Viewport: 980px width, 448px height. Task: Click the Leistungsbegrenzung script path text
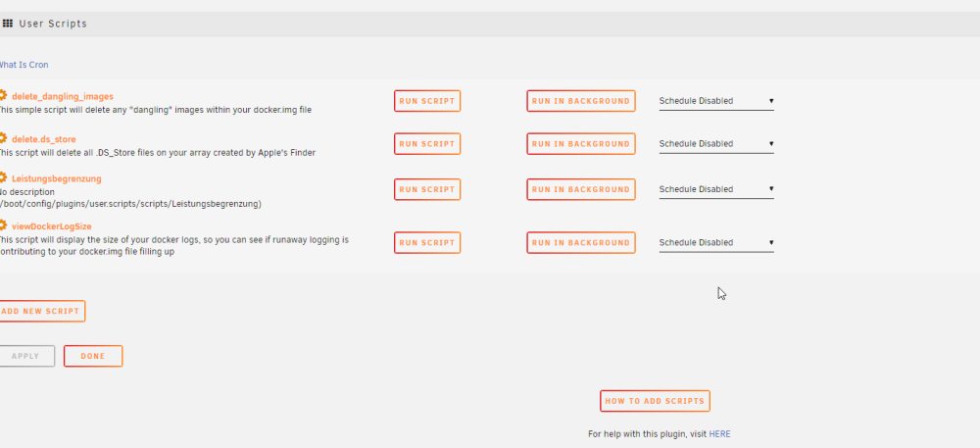130,204
